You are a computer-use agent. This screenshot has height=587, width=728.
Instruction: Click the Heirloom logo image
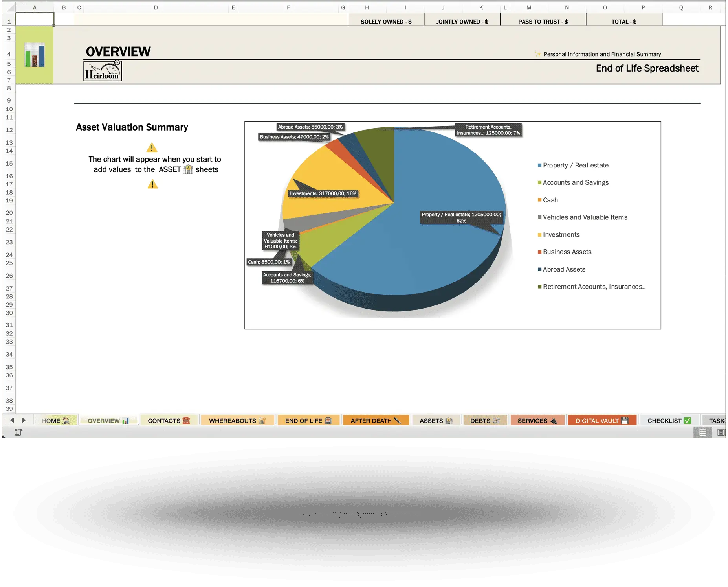click(102, 71)
